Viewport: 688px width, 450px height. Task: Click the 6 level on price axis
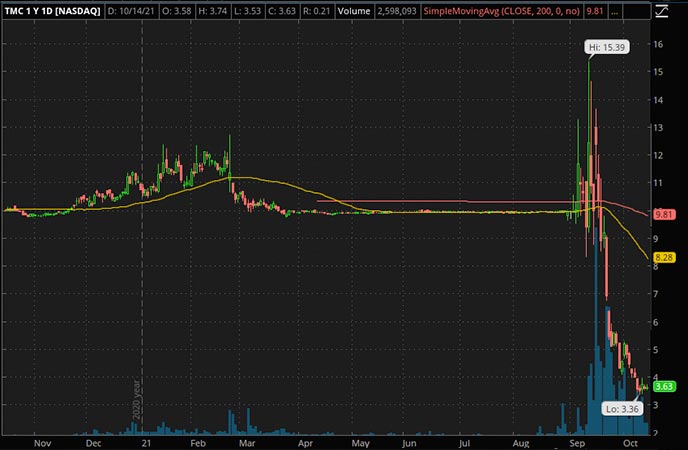click(656, 322)
